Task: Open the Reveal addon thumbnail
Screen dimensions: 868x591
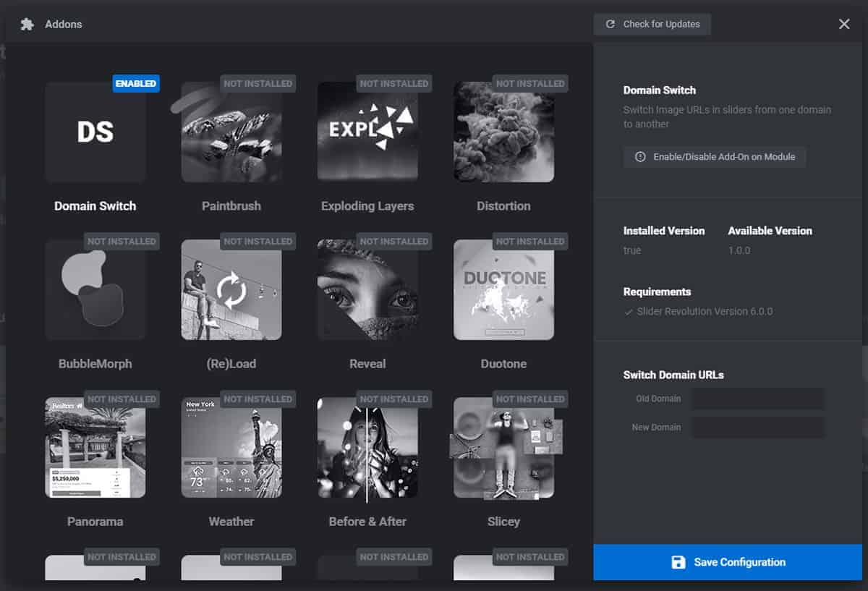Action: pos(367,289)
